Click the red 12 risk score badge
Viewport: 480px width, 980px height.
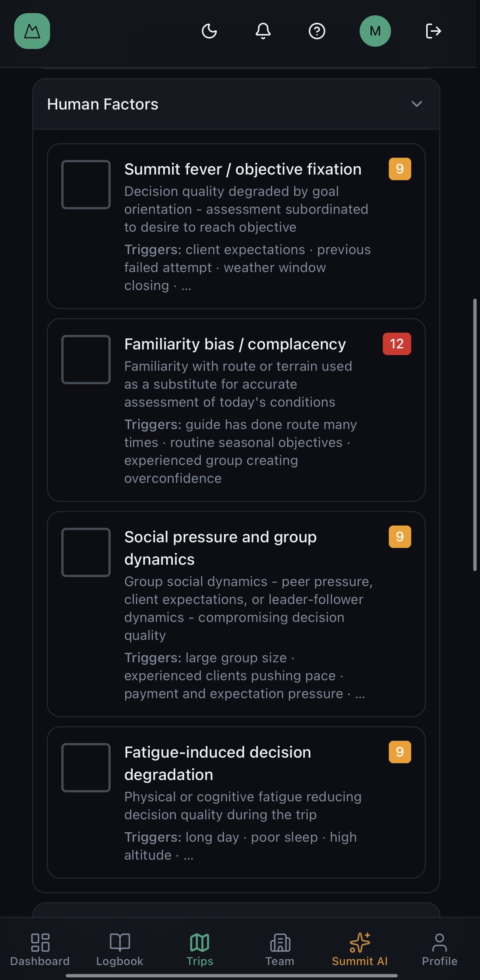[x=397, y=344]
